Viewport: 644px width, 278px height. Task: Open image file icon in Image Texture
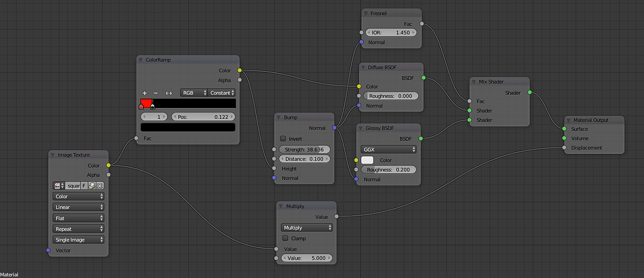click(92, 186)
